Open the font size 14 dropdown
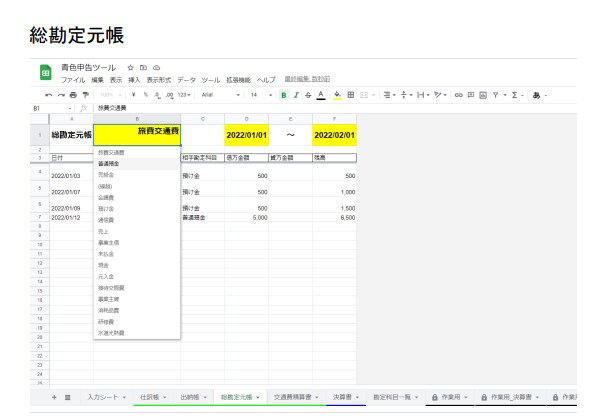593x416 pixels. [261, 95]
